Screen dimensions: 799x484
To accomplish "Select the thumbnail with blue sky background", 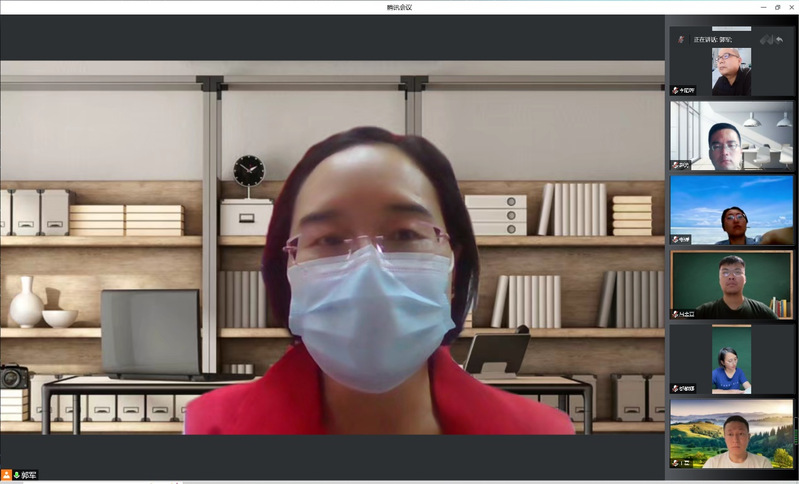I will click(x=732, y=210).
